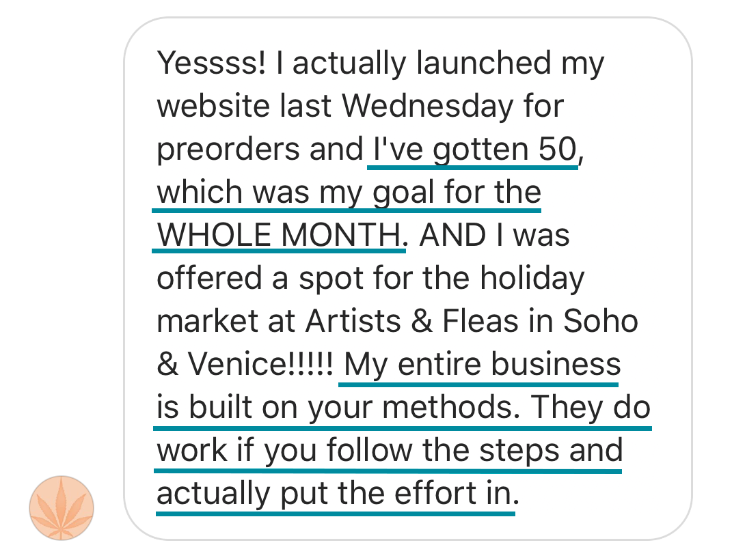The width and height of the screenshot is (732, 560).
Task: Click the orange leaf profile avatar
Action: pyautogui.click(x=62, y=508)
